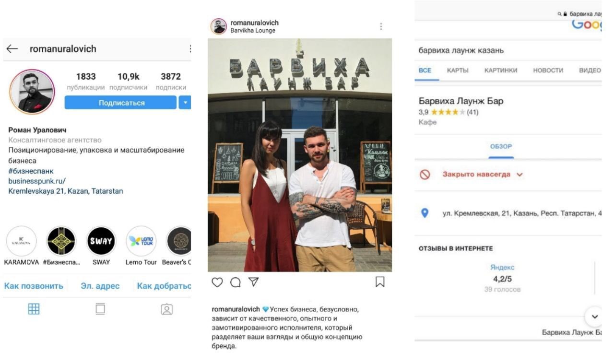Click the search field with барвиха лаунж казань
This screenshot has height=364, width=614.
508,50
